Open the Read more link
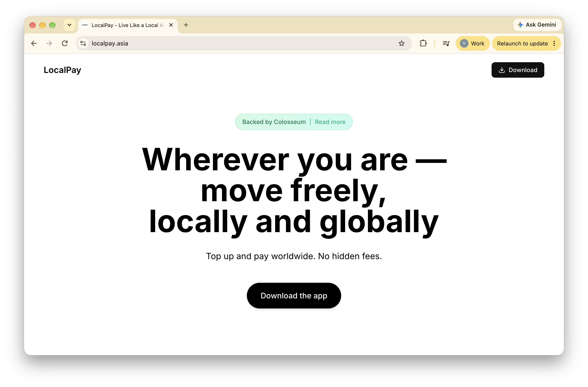This screenshot has width=588, height=387. coord(330,122)
